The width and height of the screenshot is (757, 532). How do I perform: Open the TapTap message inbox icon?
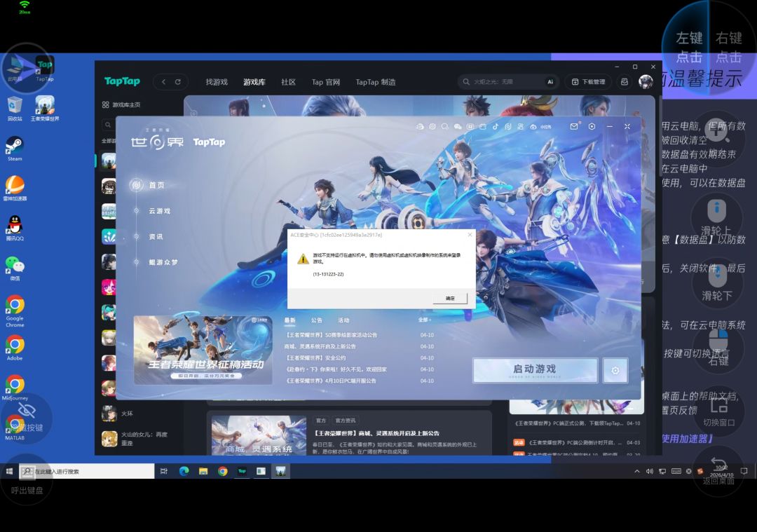point(625,82)
